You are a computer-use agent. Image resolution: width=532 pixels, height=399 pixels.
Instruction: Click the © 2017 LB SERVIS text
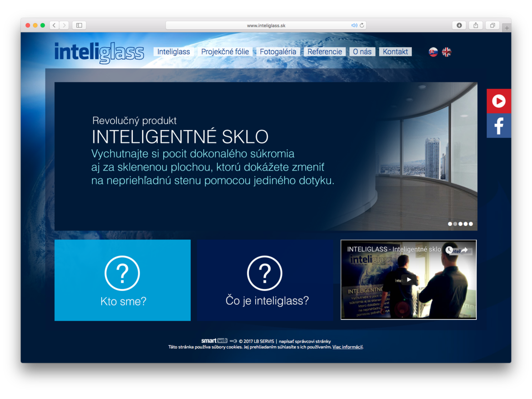tap(256, 341)
